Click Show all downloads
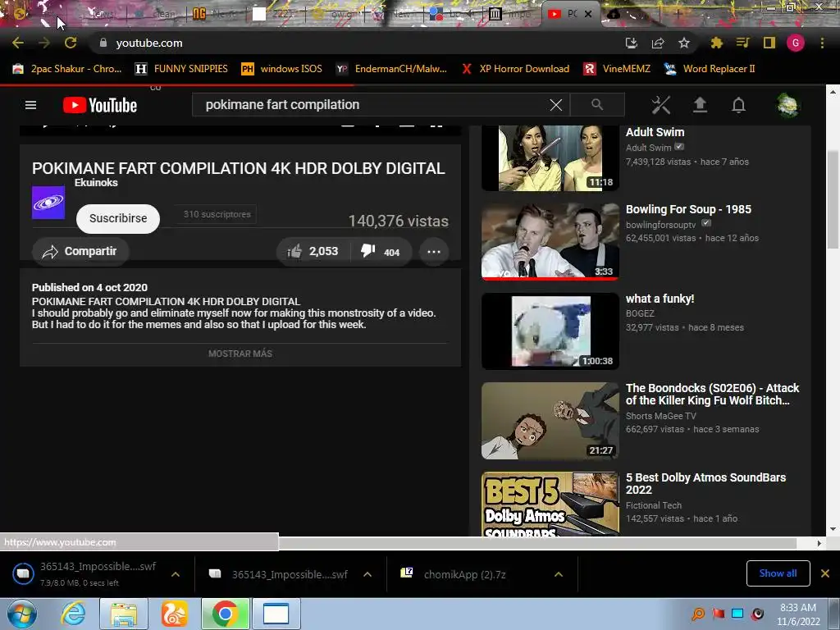The width and height of the screenshot is (840, 630). click(778, 573)
